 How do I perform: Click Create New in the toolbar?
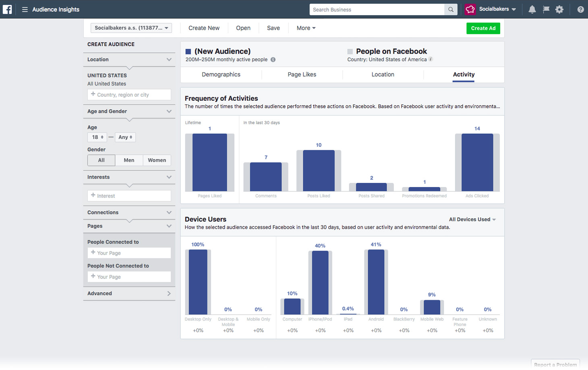[x=204, y=28]
